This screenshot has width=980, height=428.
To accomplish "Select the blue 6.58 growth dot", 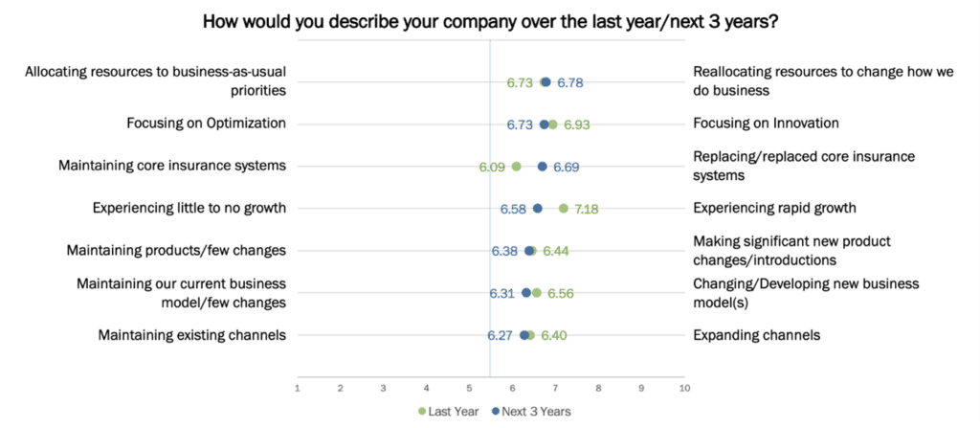I will [538, 209].
